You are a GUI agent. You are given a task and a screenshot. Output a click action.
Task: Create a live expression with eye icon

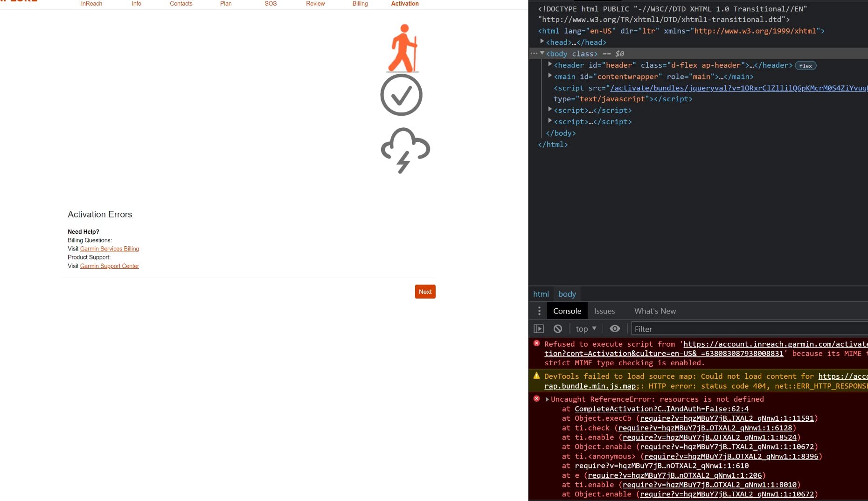pos(615,329)
